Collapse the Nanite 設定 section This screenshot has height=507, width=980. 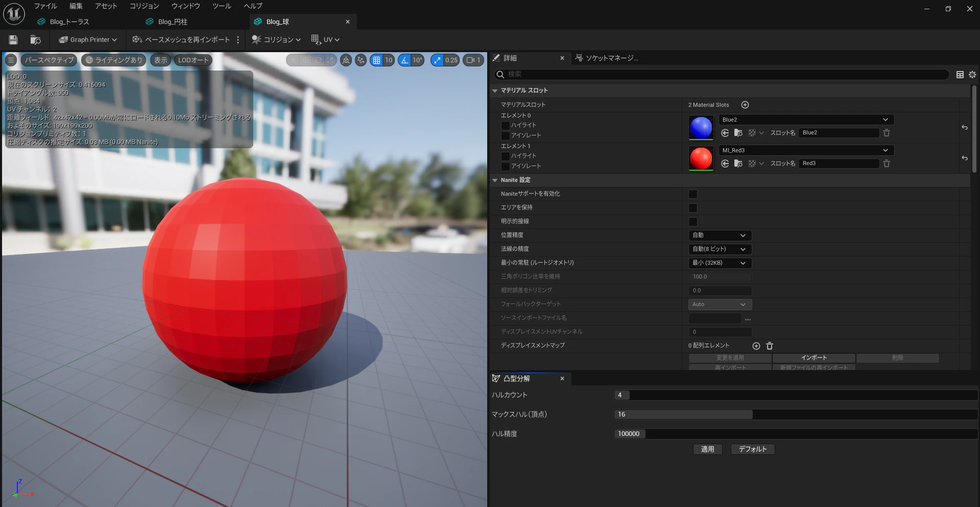(495, 180)
